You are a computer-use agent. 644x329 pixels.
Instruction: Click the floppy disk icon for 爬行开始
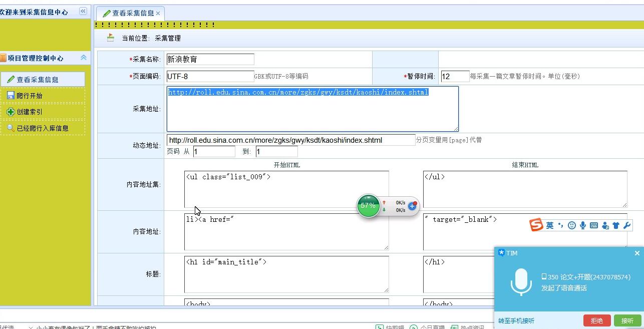[x=11, y=96]
